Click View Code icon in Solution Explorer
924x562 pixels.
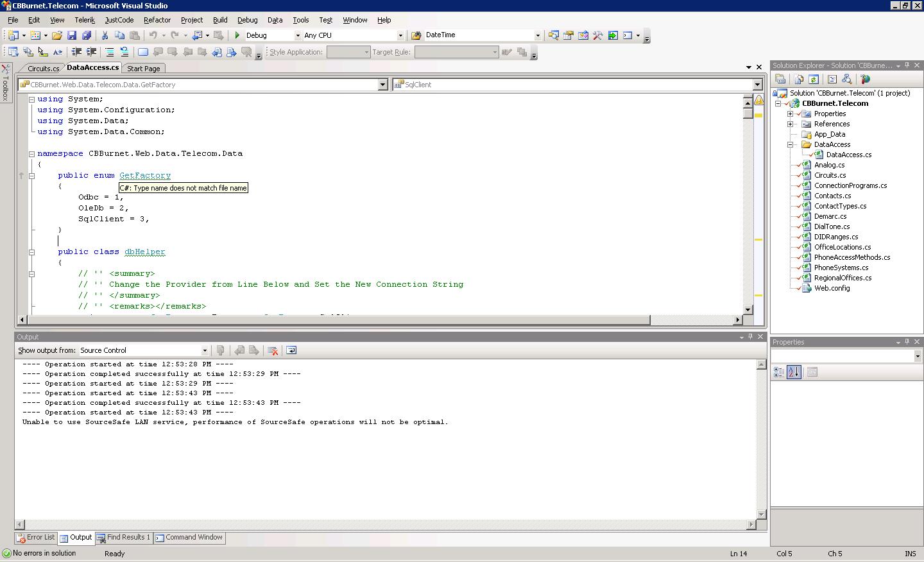(x=832, y=79)
